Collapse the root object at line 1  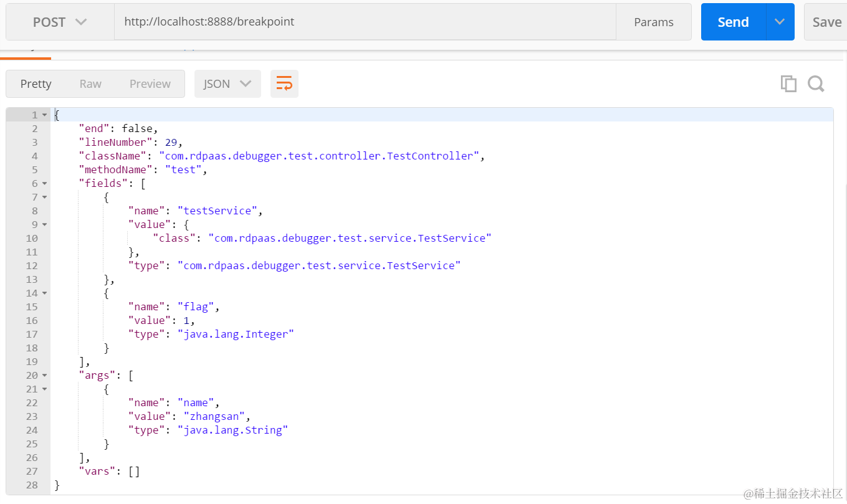pyautogui.click(x=44, y=115)
